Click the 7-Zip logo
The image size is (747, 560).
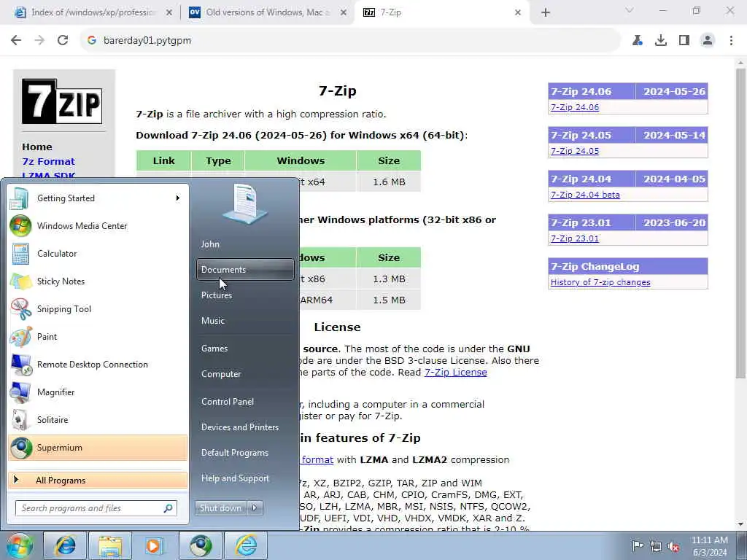pos(62,101)
